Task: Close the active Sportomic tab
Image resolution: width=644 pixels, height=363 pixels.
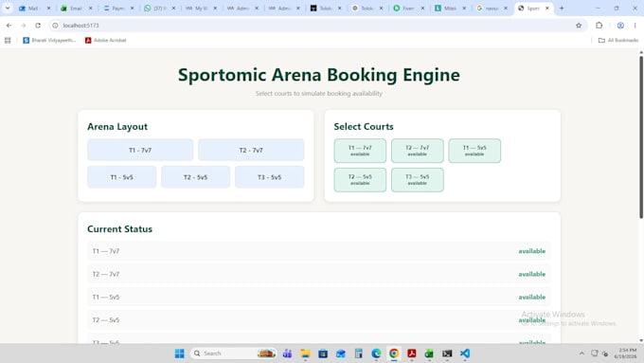Action: coord(547,9)
